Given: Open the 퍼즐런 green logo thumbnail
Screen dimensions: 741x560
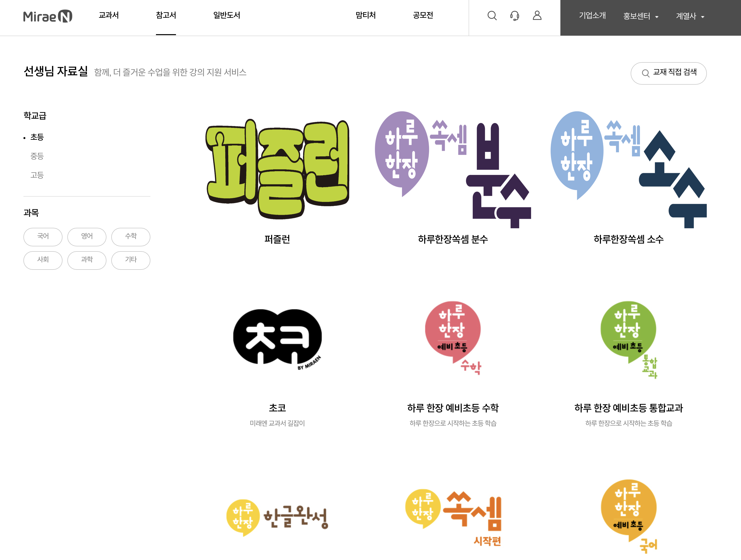Looking at the screenshot, I should point(277,169).
